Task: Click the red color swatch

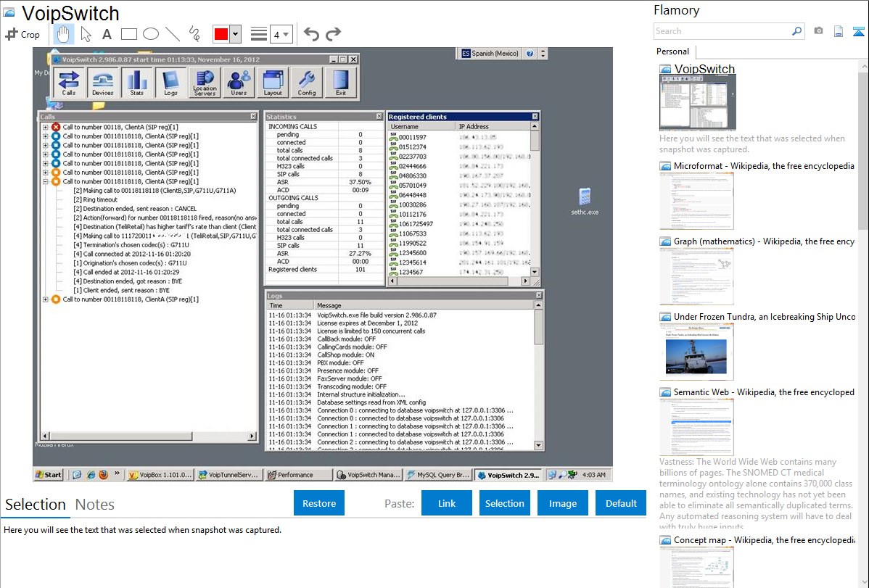Action: click(x=221, y=34)
